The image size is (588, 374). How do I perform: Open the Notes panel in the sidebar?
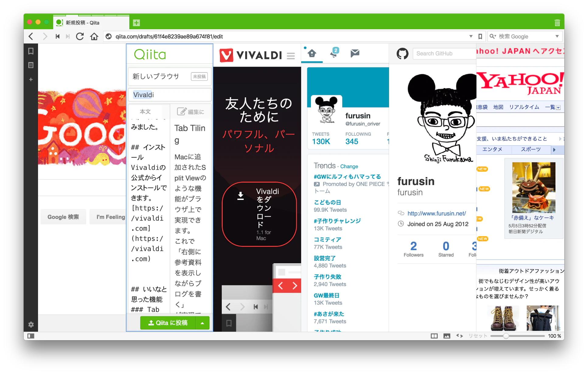tap(31, 65)
